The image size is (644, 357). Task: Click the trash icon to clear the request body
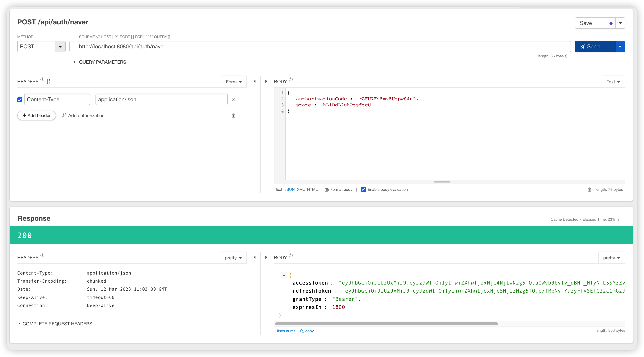click(x=589, y=189)
